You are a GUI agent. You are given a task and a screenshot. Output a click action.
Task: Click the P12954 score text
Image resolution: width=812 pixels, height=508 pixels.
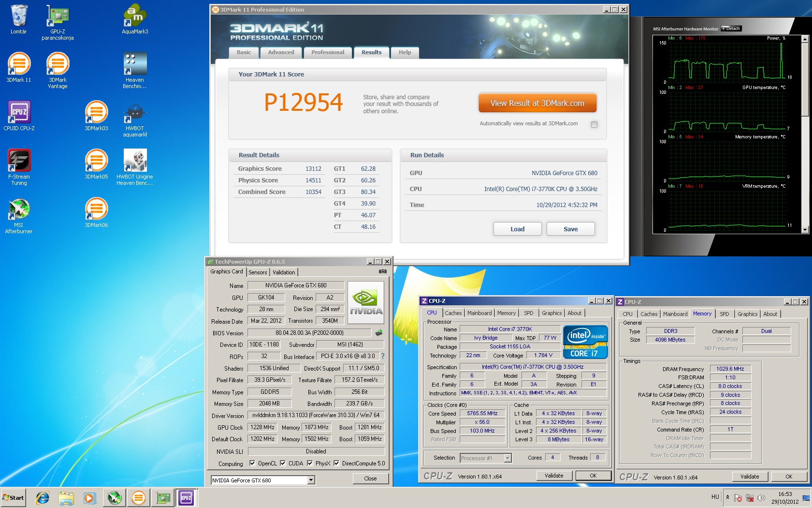click(303, 103)
